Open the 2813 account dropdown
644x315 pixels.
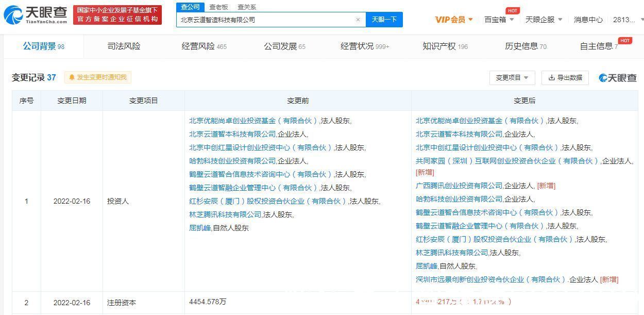click(628, 19)
